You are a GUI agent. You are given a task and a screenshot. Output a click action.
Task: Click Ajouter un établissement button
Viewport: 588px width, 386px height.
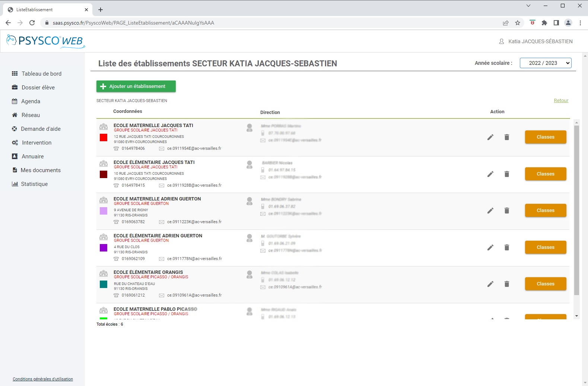click(136, 86)
